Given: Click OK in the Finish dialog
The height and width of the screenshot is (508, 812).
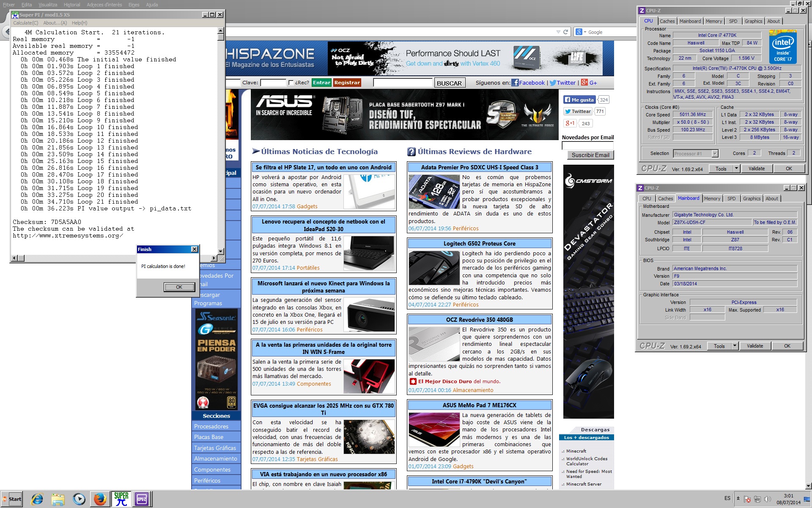Looking at the screenshot, I should [x=179, y=287].
